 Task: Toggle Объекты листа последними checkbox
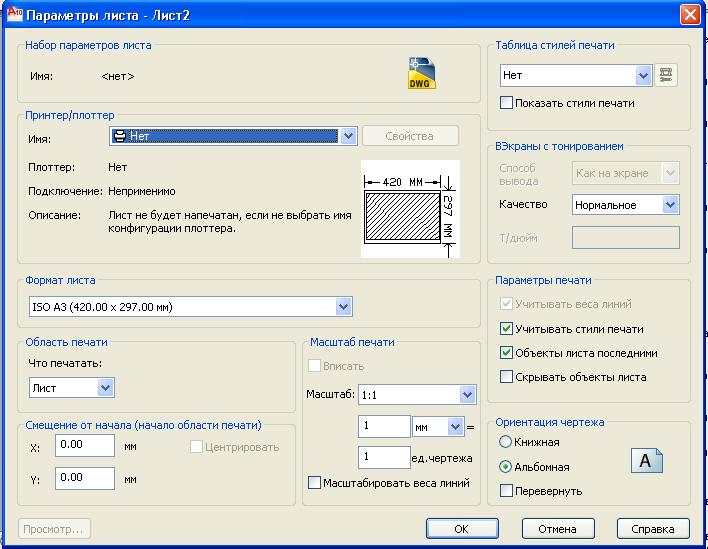(507, 353)
